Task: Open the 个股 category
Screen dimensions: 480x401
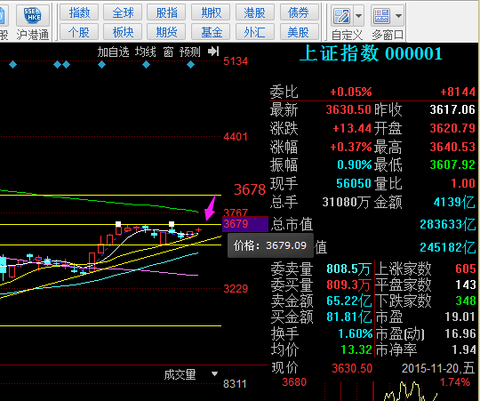Action: (79, 32)
